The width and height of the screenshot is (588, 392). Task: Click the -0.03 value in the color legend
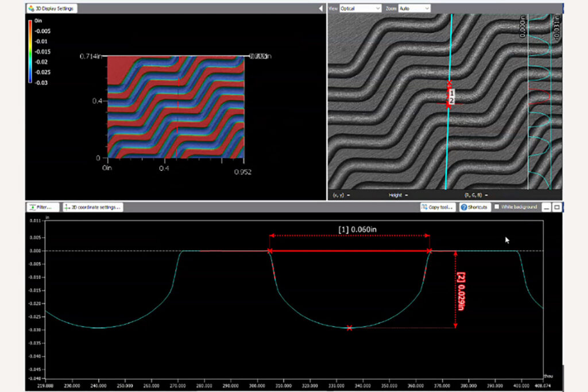[x=41, y=83]
